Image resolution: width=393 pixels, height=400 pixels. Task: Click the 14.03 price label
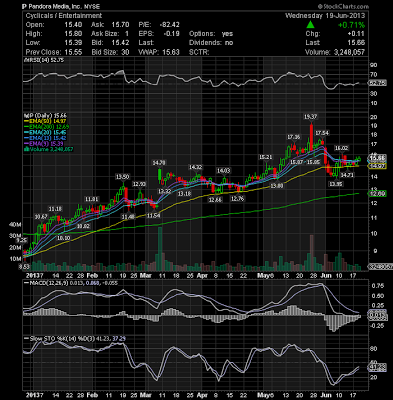[224, 171]
